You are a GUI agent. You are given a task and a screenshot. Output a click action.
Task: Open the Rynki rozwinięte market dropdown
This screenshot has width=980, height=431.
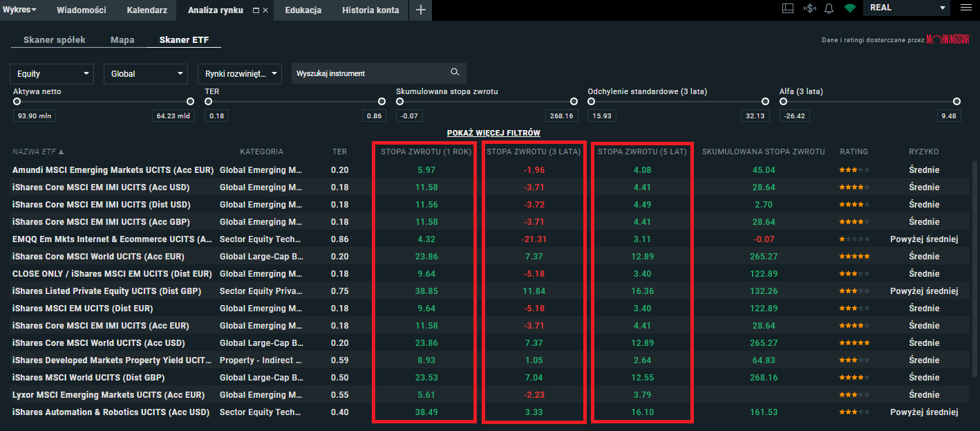[x=240, y=73]
